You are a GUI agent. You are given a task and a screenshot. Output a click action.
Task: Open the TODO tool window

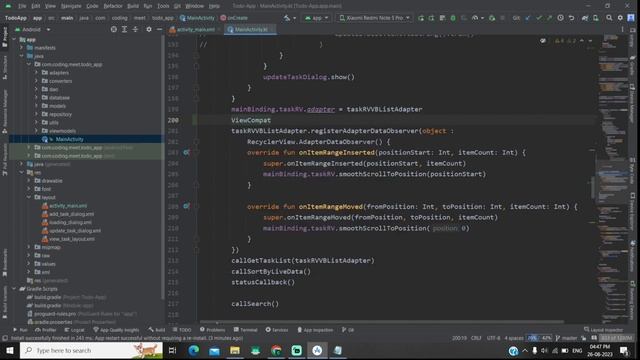(x=182, y=330)
